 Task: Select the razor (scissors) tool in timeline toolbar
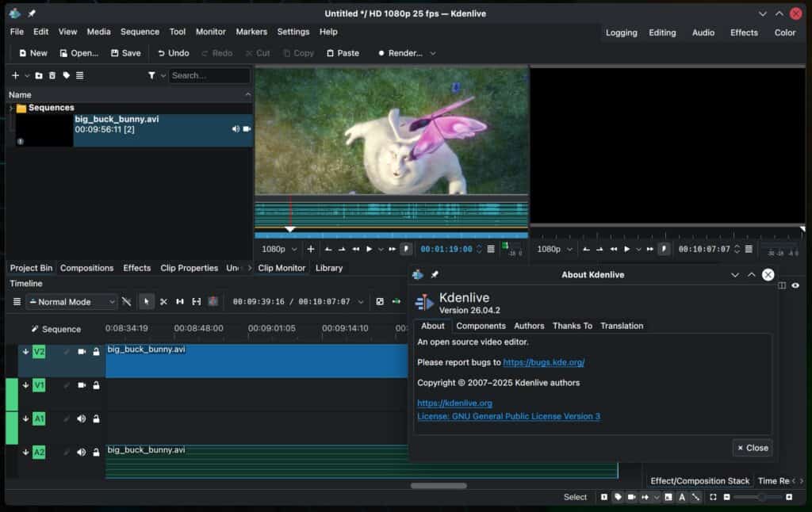click(x=163, y=302)
